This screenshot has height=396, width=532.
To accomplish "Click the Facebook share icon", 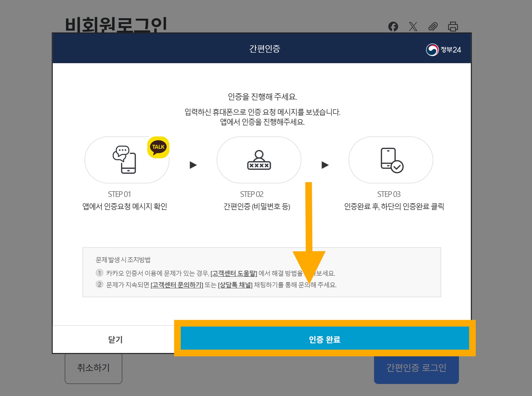I will pos(393,27).
